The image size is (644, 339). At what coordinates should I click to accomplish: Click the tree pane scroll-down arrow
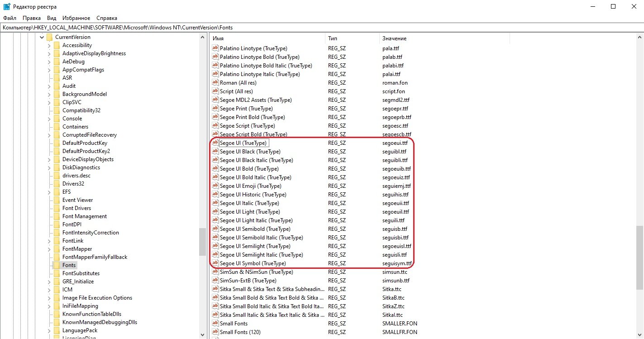pyautogui.click(x=203, y=335)
